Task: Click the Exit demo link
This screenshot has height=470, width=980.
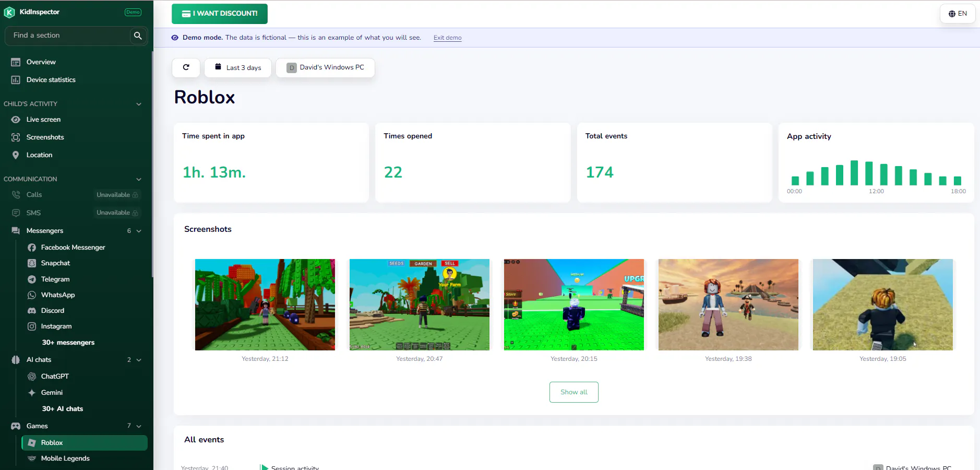Action: coord(447,38)
